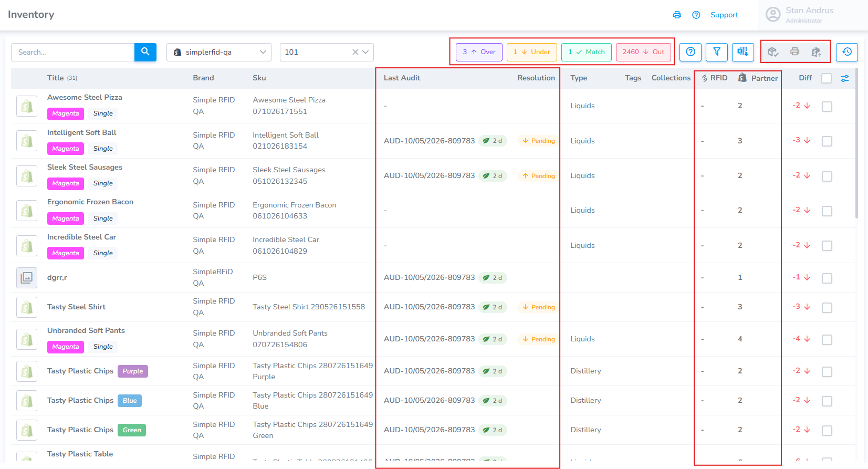The height and width of the screenshot is (469, 868).
Task: Click the Green tag on Tasty Plastic Chips
Action: (x=132, y=430)
